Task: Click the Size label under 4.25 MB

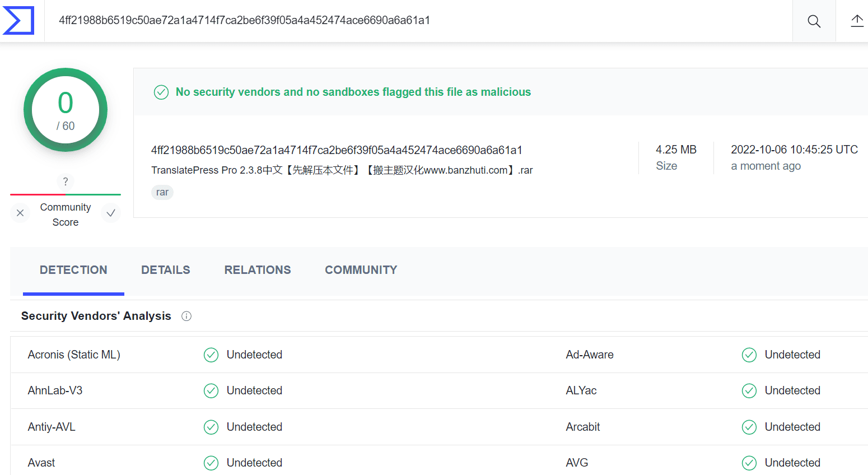Action: (x=666, y=166)
